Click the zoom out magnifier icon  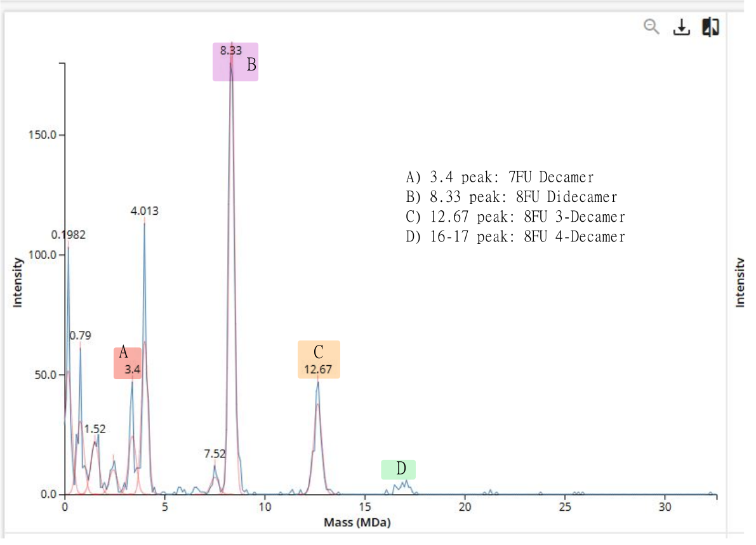(x=651, y=26)
